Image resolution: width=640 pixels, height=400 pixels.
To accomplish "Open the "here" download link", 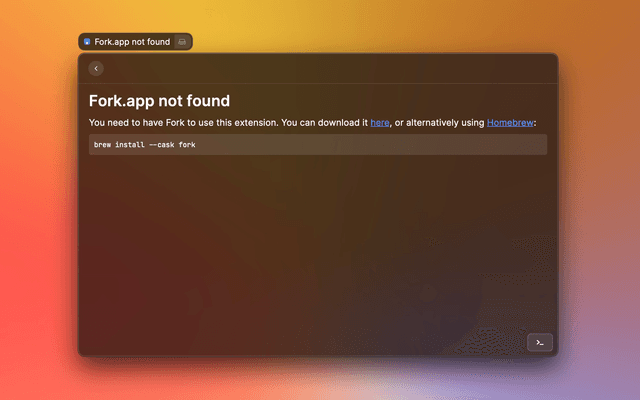I will (380, 123).
